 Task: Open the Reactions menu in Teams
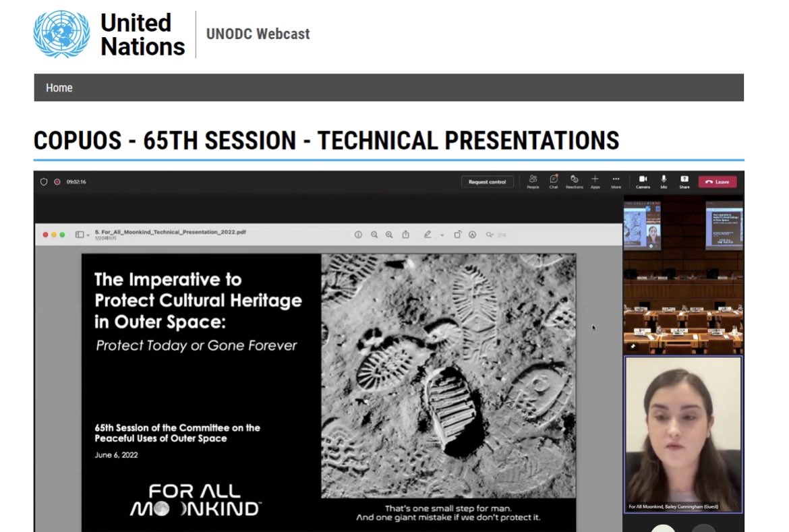point(574,181)
